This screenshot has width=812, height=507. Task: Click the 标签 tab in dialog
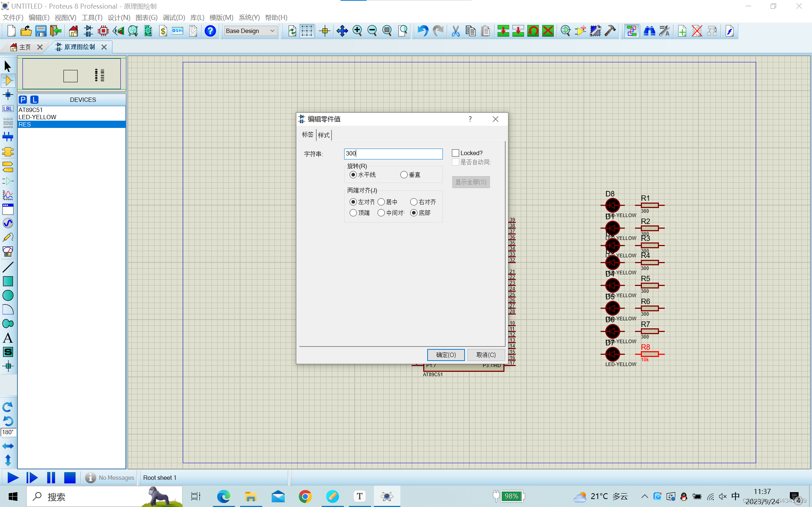(x=308, y=135)
